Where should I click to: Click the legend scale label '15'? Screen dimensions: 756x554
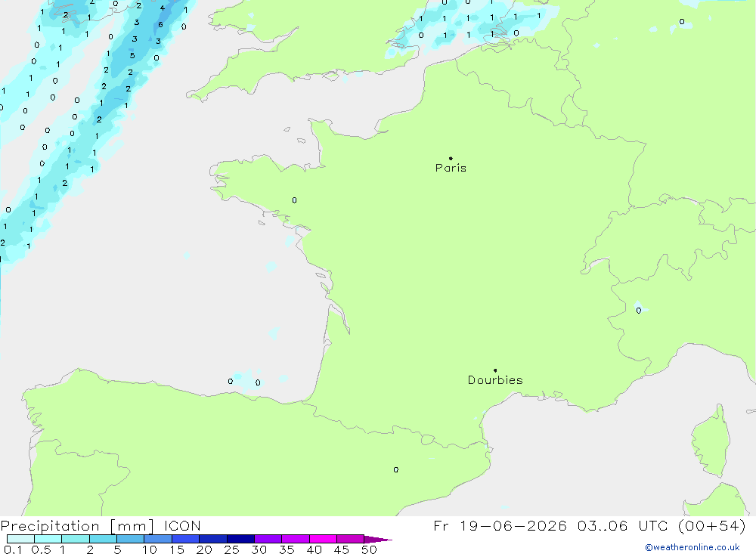click(177, 549)
